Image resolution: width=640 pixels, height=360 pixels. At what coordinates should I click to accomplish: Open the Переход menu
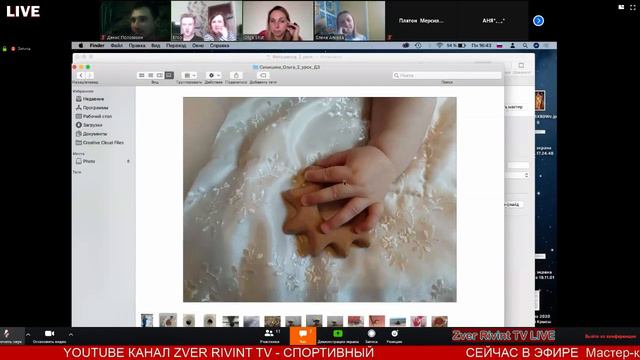click(176, 46)
